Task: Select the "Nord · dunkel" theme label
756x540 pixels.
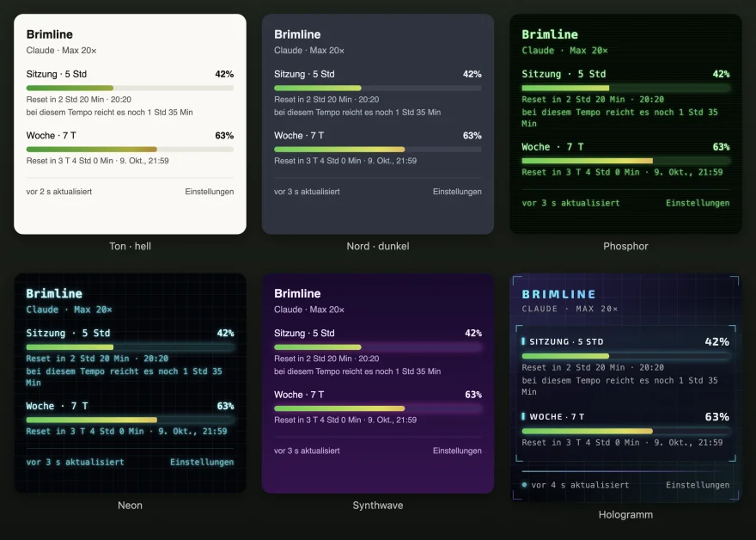Action: coord(378,246)
